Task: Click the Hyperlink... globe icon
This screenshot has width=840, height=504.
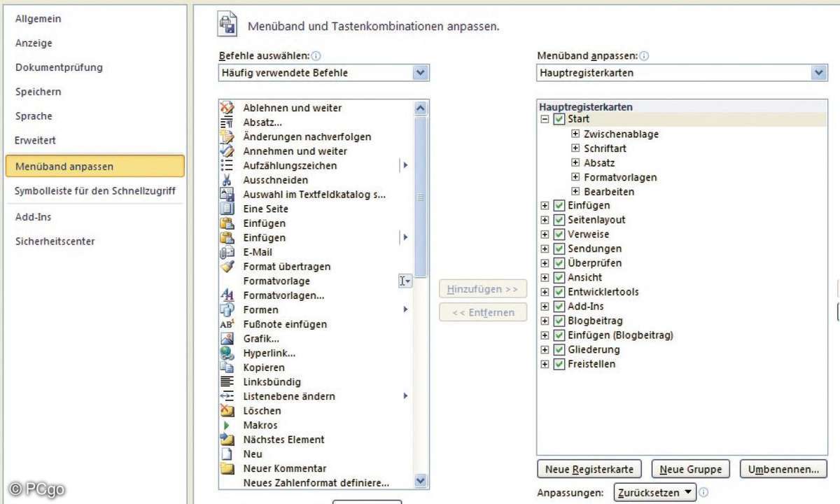Action: tap(227, 353)
